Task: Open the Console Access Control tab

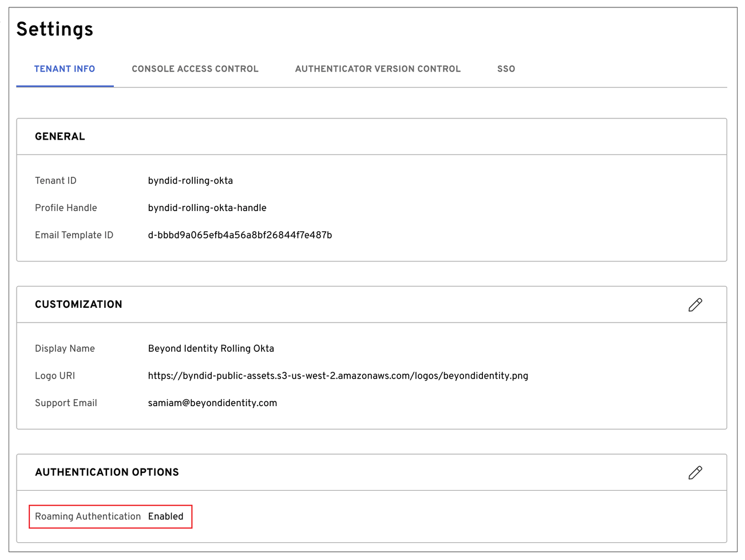Action: (x=195, y=69)
